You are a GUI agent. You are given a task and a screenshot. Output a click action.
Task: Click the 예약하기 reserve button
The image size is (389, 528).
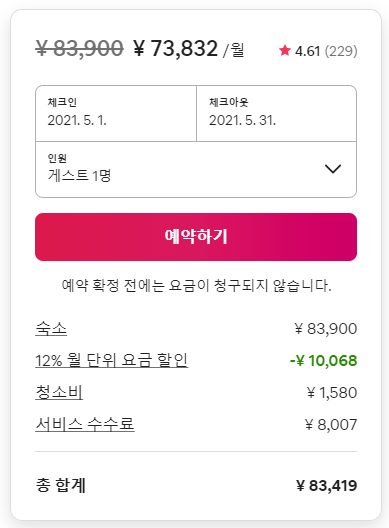(x=196, y=237)
